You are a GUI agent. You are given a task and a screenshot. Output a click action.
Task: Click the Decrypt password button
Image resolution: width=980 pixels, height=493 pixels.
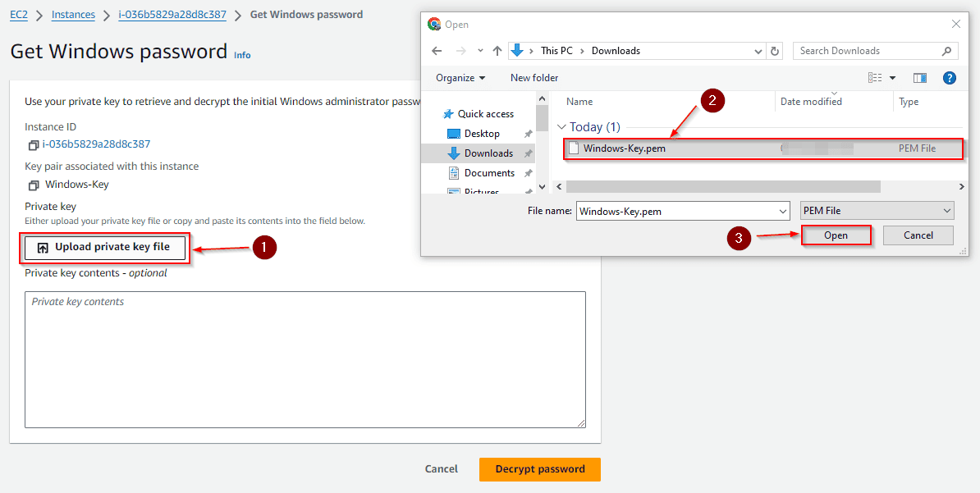pyautogui.click(x=539, y=469)
